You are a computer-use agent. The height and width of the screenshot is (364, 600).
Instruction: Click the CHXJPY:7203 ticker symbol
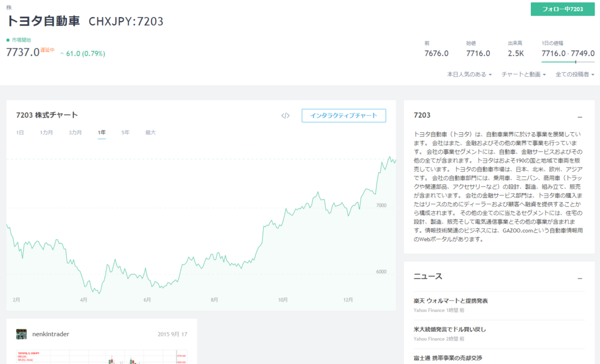[126, 22]
